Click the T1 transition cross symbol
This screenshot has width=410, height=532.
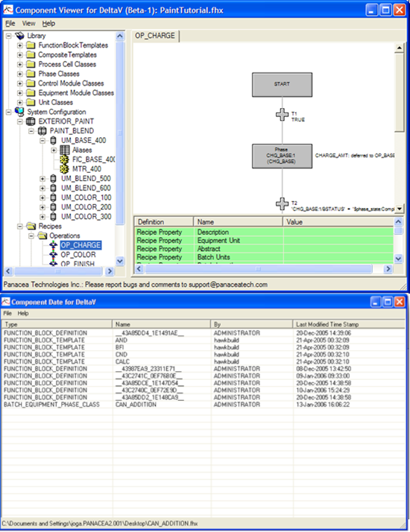click(282, 115)
